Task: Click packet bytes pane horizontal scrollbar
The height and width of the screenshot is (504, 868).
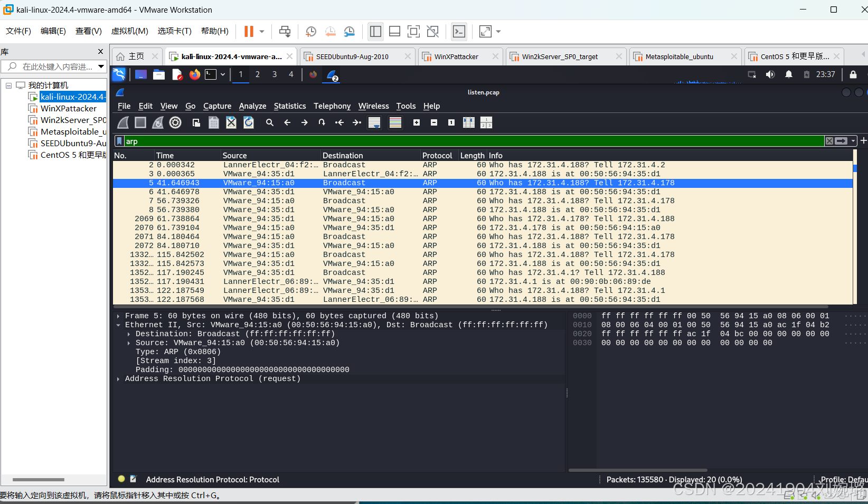Action: 638,470
